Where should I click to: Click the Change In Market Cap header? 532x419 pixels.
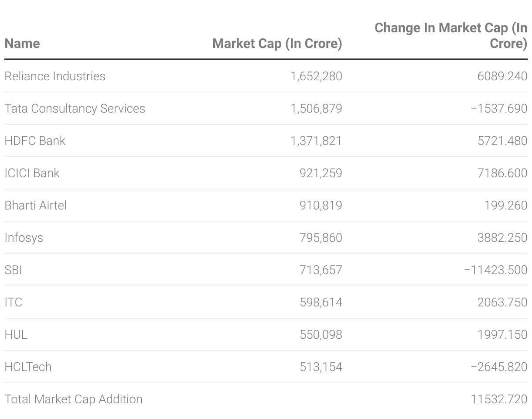(451, 36)
